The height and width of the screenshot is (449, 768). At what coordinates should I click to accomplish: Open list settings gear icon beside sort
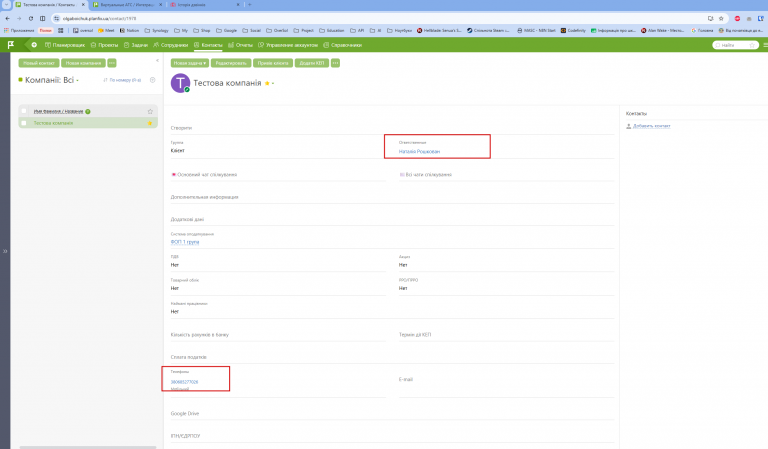click(152, 80)
